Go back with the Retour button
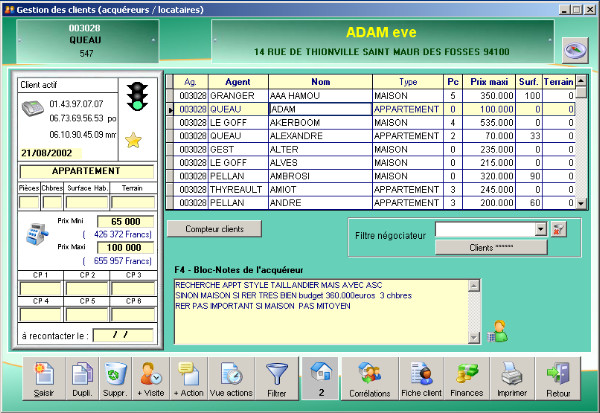Image resolution: width=600 pixels, height=413 pixels. pyautogui.click(x=558, y=379)
